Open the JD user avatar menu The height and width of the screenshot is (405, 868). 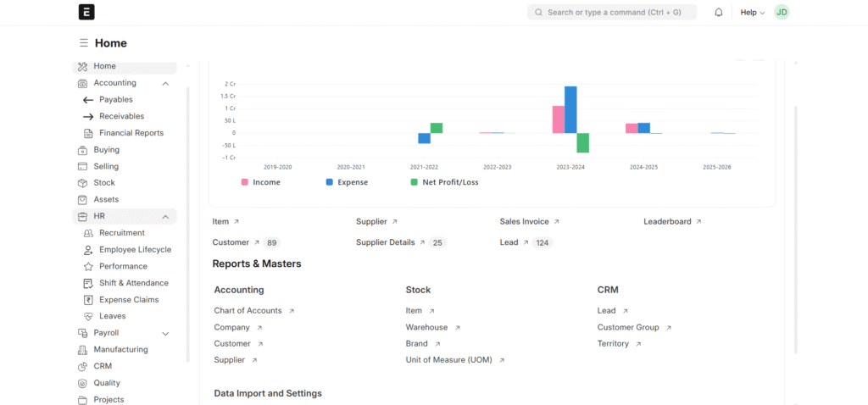[782, 12]
